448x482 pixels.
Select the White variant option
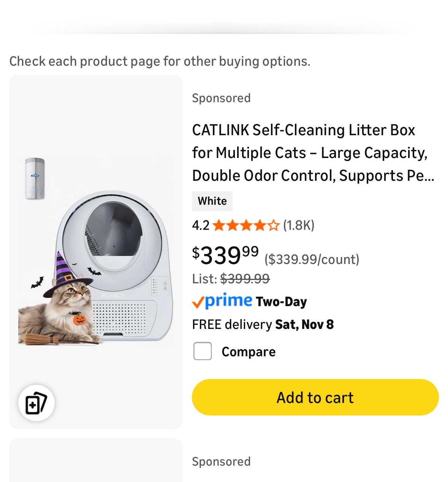tap(212, 201)
